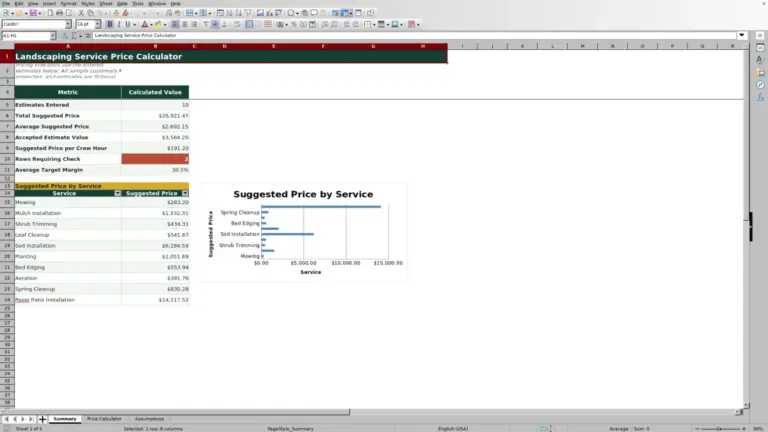This screenshot has width=768, height=432.
Task: Click the Center Horizontally icon
Action: point(185,24)
